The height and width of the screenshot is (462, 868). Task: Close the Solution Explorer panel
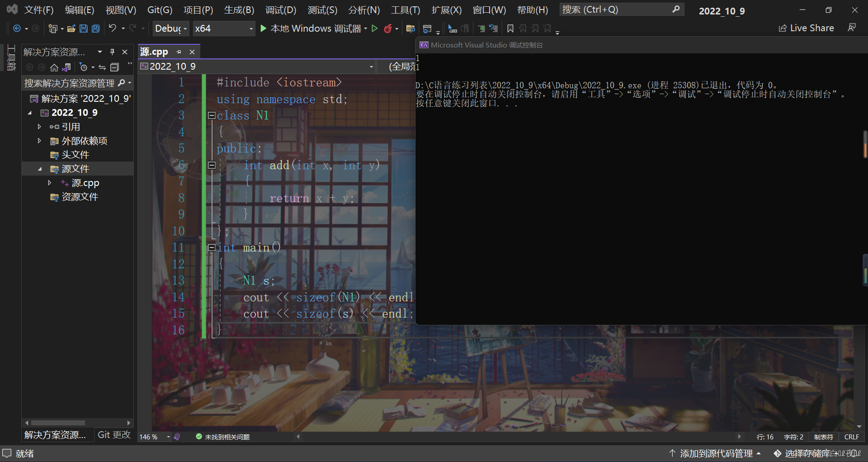pos(125,52)
